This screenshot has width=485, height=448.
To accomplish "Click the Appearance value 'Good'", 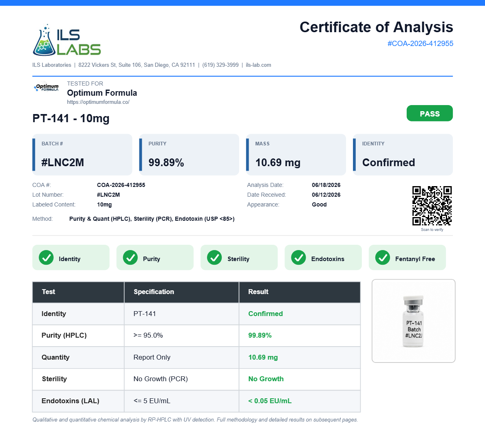I will 319,204.
